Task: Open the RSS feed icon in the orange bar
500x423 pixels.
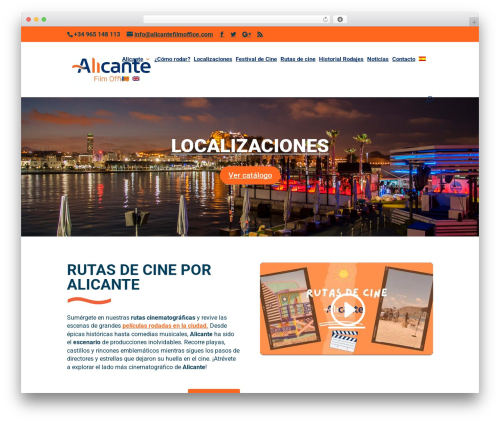Action: pos(260,34)
